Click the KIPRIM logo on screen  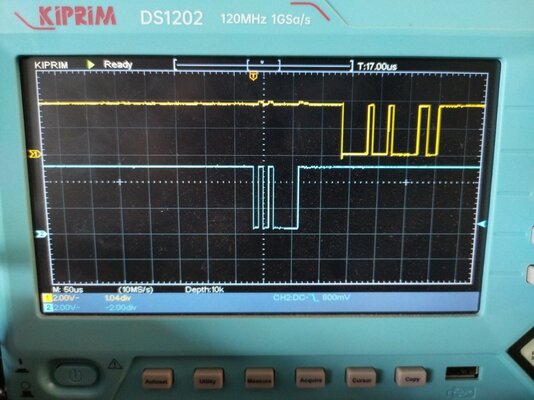(51, 65)
